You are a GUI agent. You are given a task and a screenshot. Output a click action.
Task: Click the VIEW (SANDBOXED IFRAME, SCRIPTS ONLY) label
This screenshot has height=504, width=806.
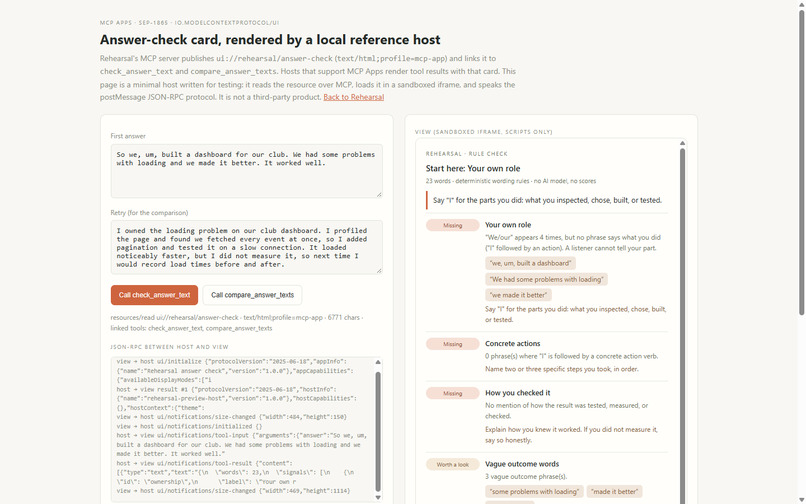click(x=484, y=132)
